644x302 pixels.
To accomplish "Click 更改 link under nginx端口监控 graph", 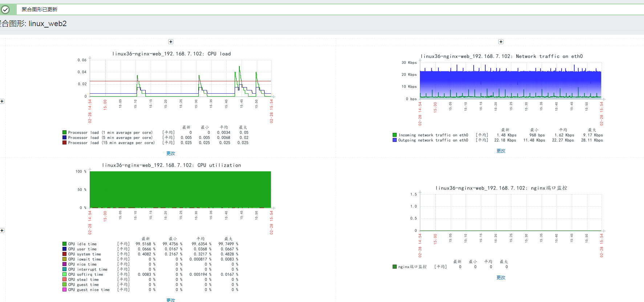I will [501, 278].
